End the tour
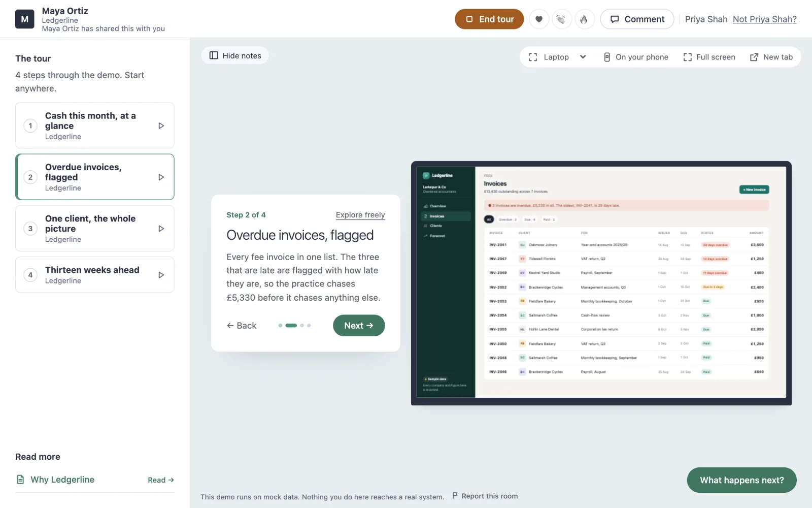Screen dimensions: 812x508 click(x=489, y=19)
